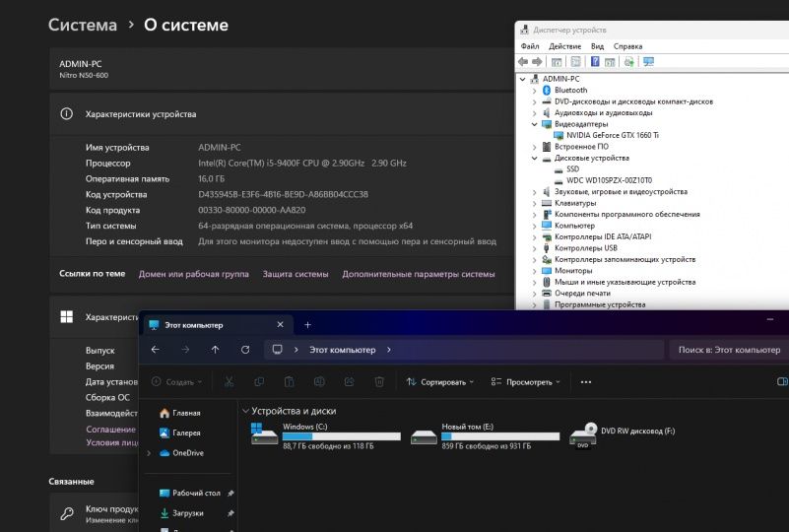Collapse the Устройства и диски group
The image size is (789, 532).
245,411
